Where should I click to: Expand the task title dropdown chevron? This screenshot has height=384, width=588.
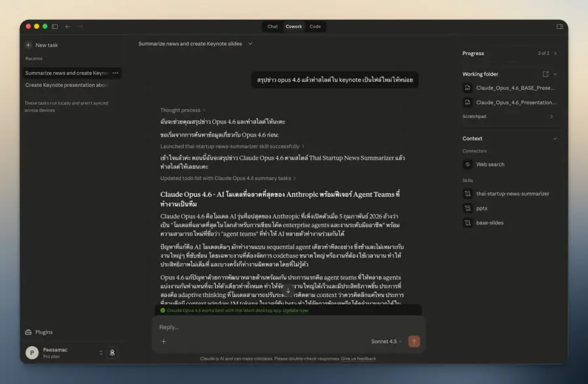click(250, 44)
